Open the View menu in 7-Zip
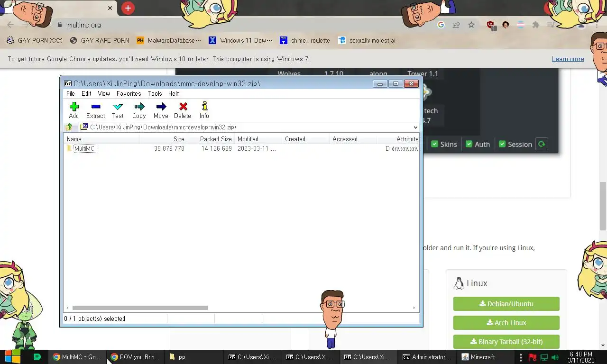The height and width of the screenshot is (364, 607). click(x=104, y=93)
